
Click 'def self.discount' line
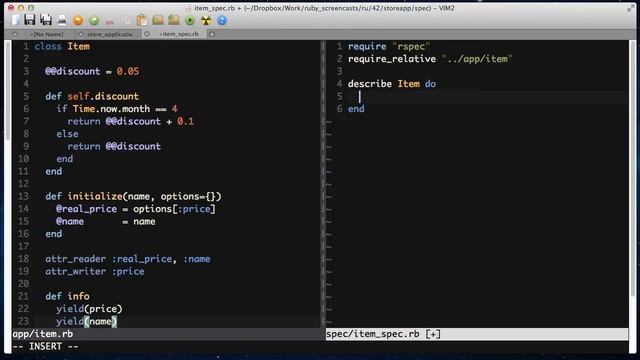(x=92, y=96)
